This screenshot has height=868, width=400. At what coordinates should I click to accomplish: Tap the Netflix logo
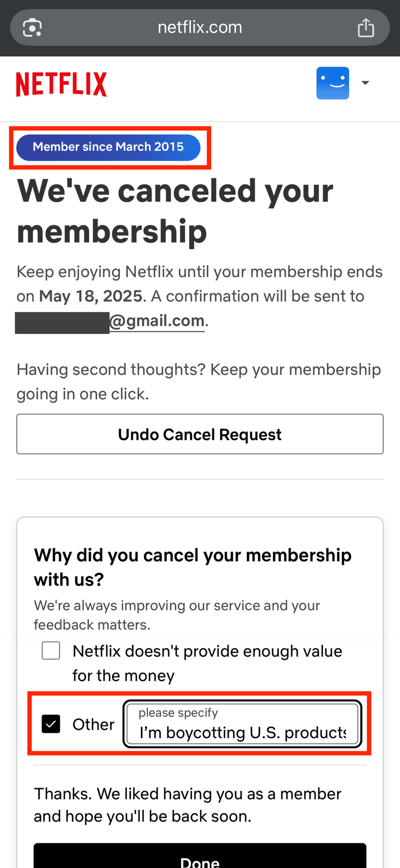[x=61, y=84]
